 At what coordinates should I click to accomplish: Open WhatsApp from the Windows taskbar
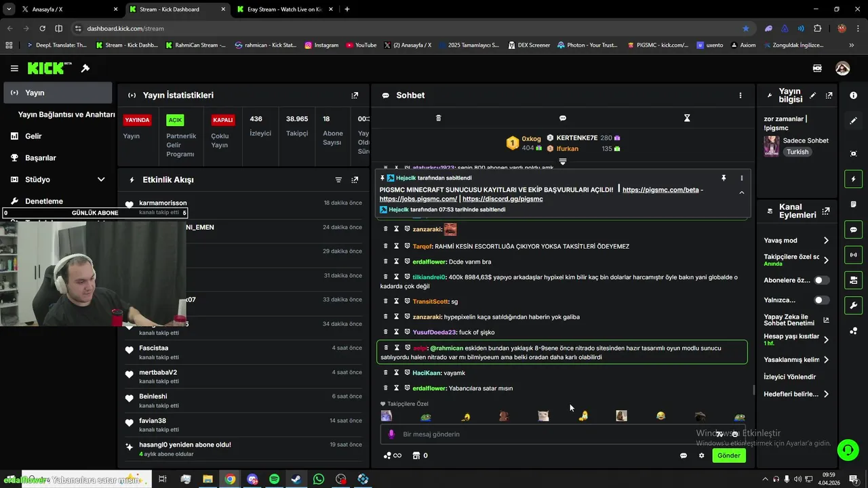coord(319,479)
